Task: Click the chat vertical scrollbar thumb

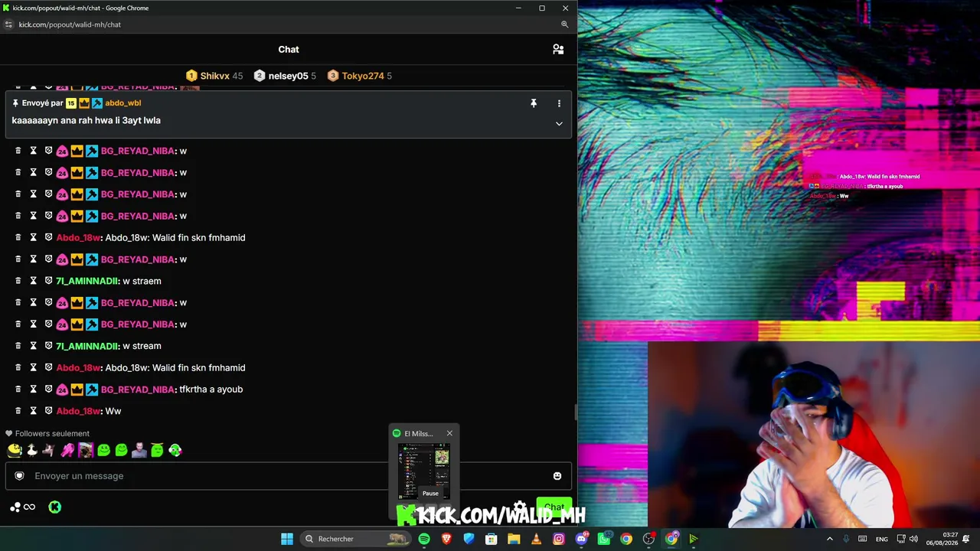Action: coord(575,412)
